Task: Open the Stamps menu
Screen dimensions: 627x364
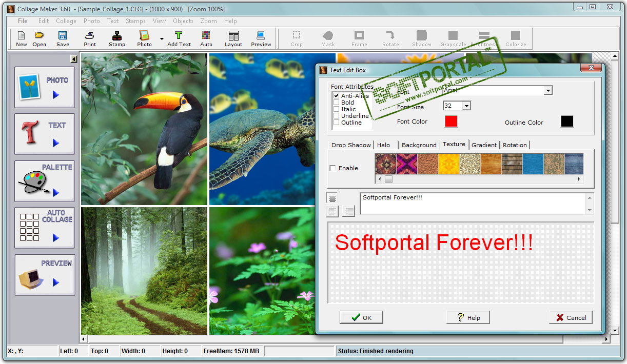Action: pos(135,21)
